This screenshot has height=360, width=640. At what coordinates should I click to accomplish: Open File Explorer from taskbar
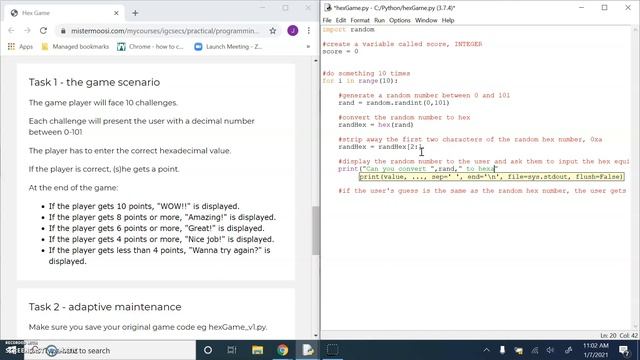(x=257, y=350)
